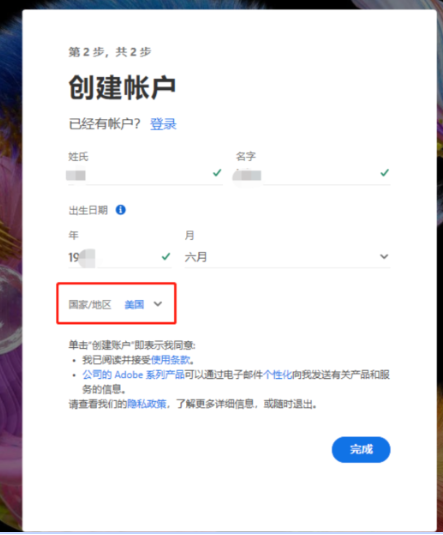This screenshot has height=535, width=443.
Task: Click the 年 birth year field
Action: click(x=120, y=257)
